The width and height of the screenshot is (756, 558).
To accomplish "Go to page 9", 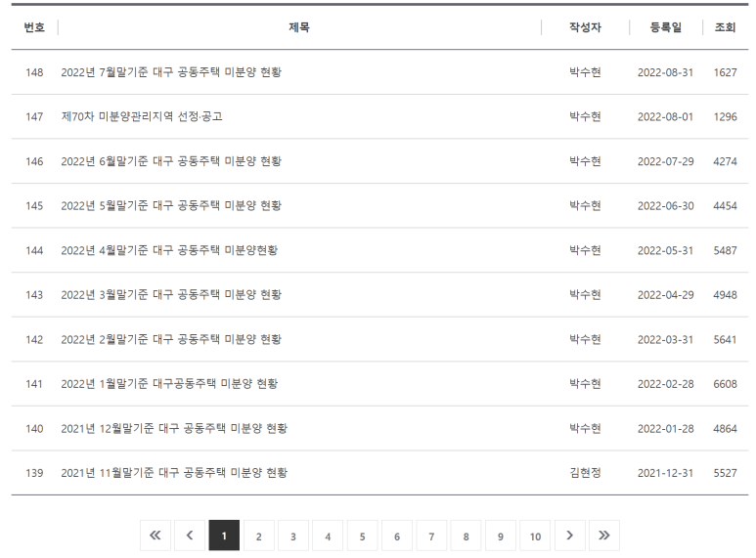I will coord(501,536).
